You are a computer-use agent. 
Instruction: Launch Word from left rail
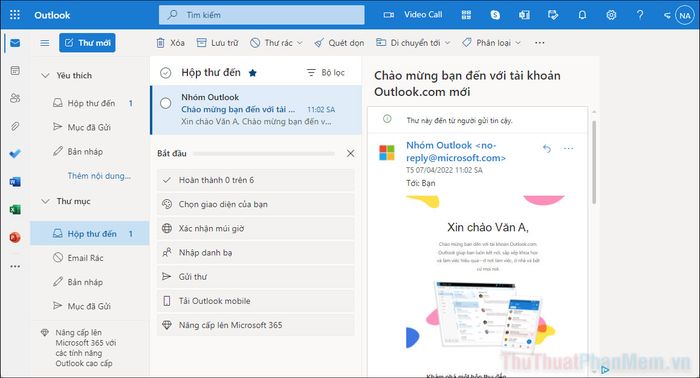[15, 182]
